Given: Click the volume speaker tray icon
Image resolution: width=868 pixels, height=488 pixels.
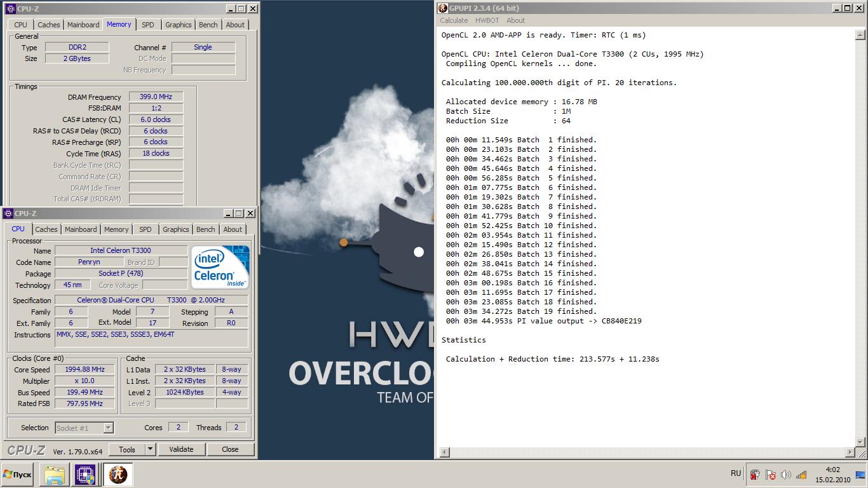Looking at the screenshot, I should point(786,475).
